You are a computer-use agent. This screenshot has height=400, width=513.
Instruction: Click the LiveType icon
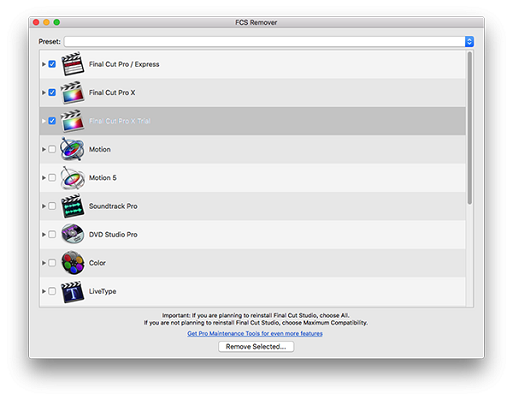[x=72, y=291]
